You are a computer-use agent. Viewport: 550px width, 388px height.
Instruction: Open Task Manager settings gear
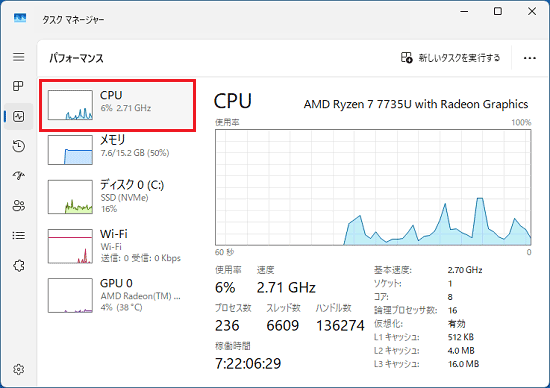pos(19,369)
